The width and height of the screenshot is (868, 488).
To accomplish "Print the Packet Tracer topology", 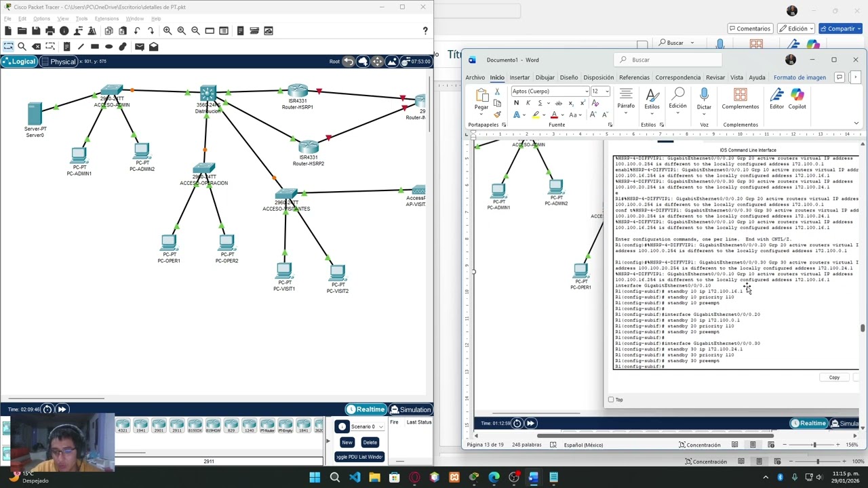I will [x=50, y=30].
